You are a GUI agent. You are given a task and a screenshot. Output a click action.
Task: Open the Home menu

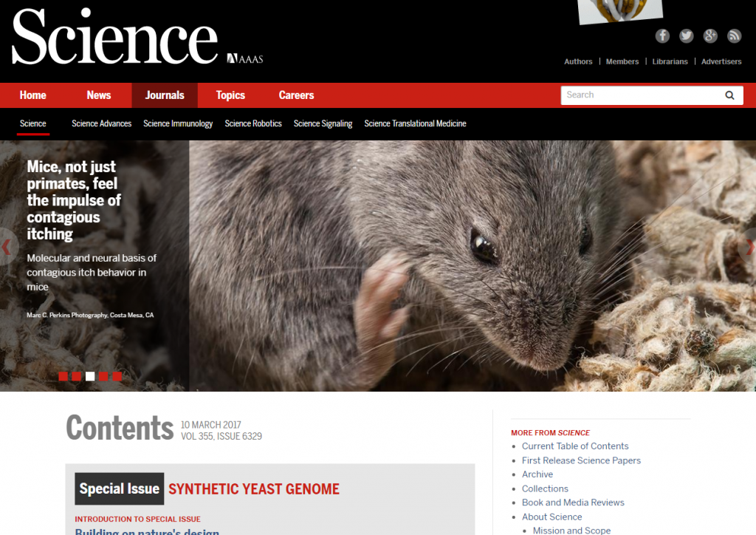tap(32, 95)
